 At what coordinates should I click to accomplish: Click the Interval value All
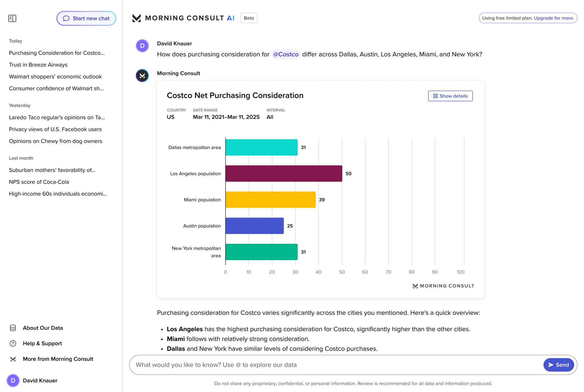270,117
